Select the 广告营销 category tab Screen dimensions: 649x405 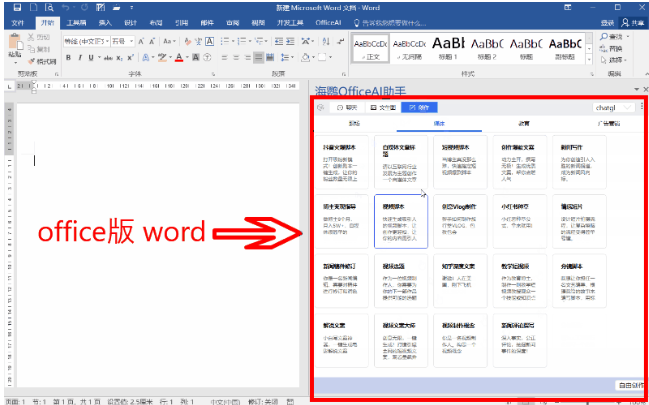coord(608,123)
